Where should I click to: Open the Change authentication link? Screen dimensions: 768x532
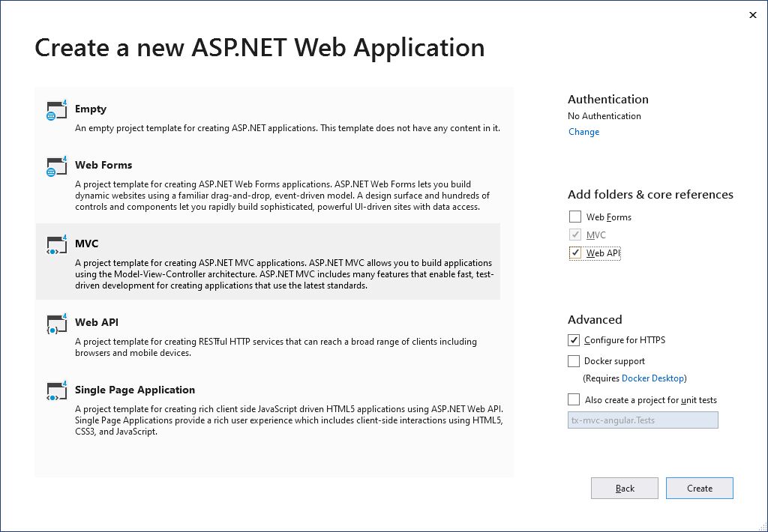click(x=583, y=132)
